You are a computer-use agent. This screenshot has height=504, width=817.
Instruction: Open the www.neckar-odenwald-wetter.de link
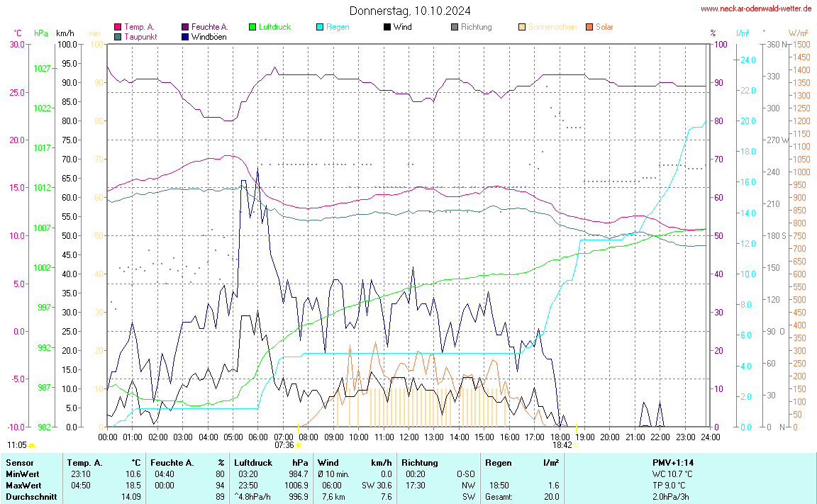pyautogui.click(x=755, y=9)
